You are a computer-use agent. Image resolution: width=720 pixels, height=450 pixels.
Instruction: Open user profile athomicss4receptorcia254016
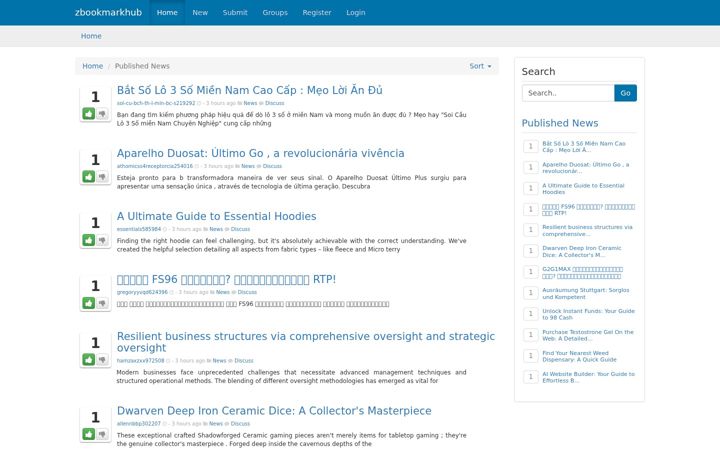(x=155, y=166)
